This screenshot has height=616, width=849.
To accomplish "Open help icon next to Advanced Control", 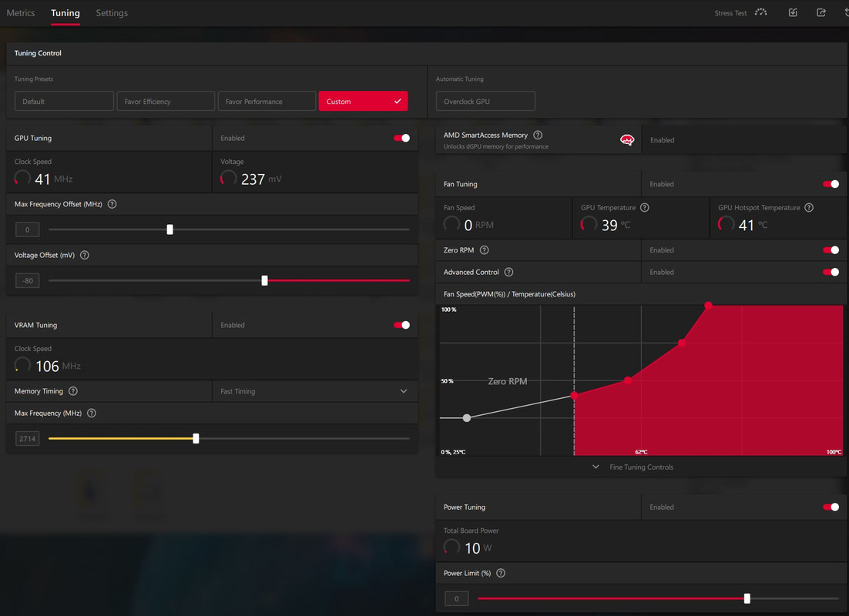I will coord(509,272).
